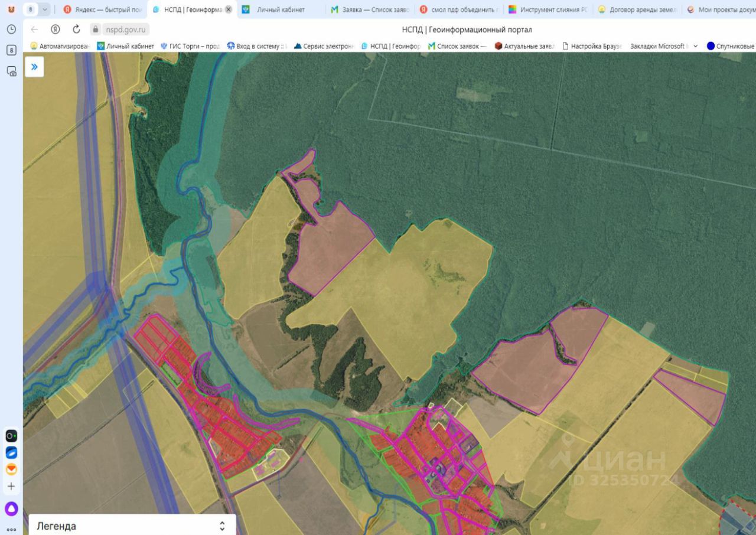Reload the current page
Image resolution: width=756 pixels, height=535 pixels.
pyautogui.click(x=76, y=30)
